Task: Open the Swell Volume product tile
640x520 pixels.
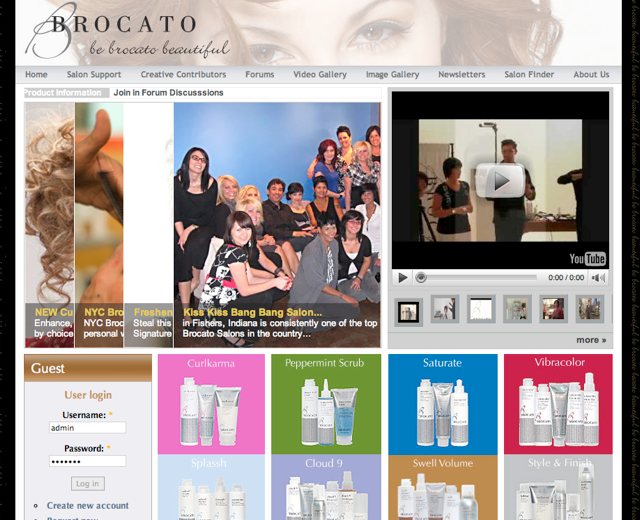Action: coord(443,487)
